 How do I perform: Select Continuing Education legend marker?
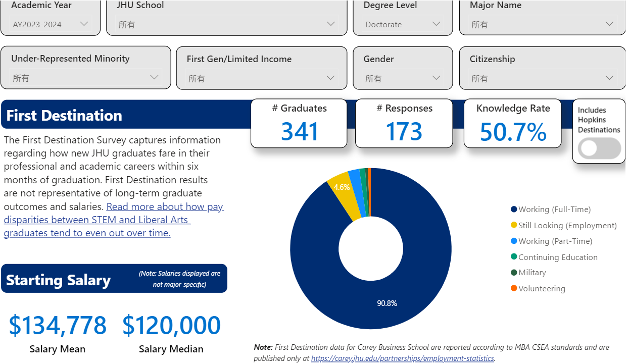coord(514,257)
